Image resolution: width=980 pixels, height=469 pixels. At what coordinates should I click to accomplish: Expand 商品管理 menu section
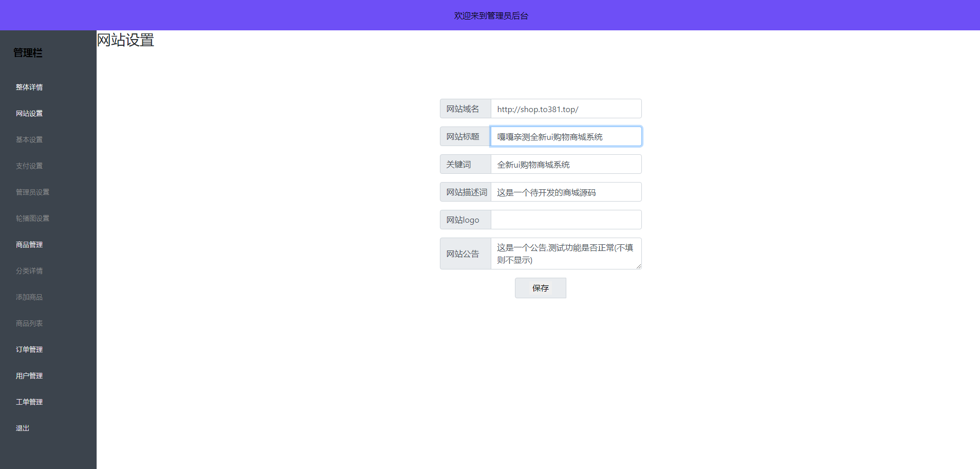coord(29,245)
